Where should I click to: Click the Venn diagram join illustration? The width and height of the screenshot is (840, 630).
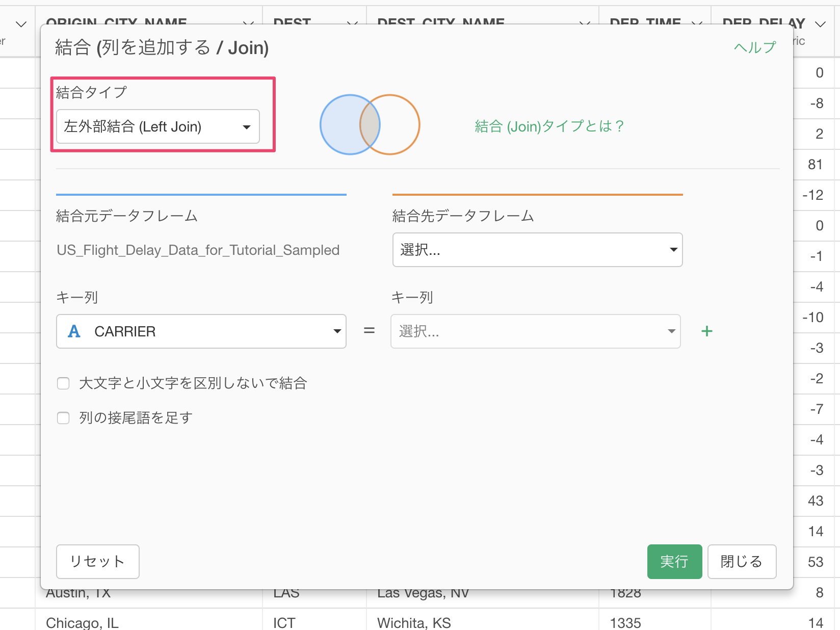[370, 124]
